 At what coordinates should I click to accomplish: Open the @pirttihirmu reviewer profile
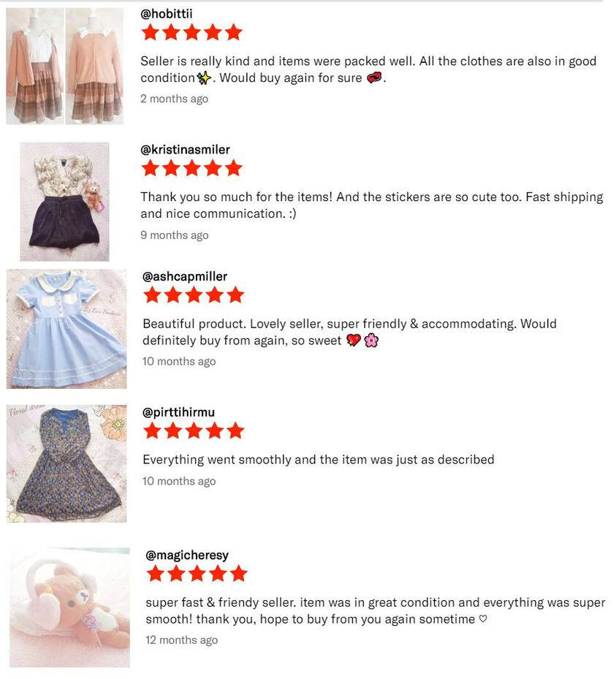point(178,411)
